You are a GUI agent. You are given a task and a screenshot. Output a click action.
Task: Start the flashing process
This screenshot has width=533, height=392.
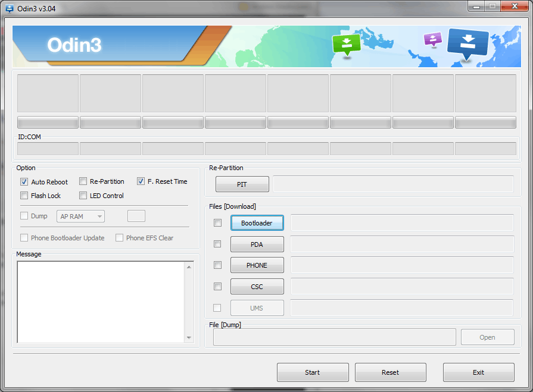(x=313, y=372)
